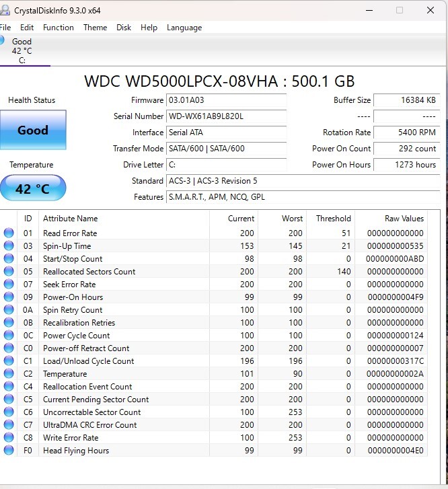Click the ID column header
This screenshot has height=489, width=448.
(28, 219)
